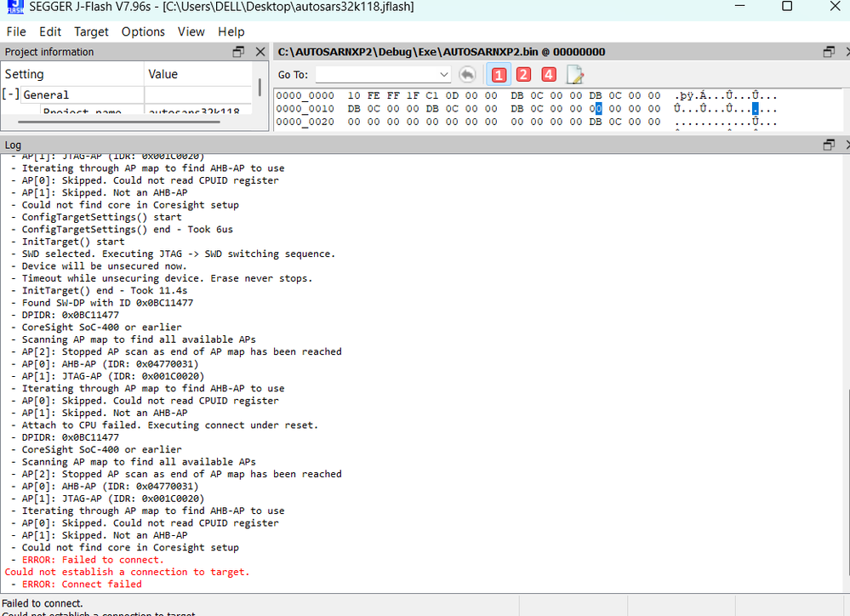Open the File menu
Screen dimensions: 850x616
pos(15,31)
